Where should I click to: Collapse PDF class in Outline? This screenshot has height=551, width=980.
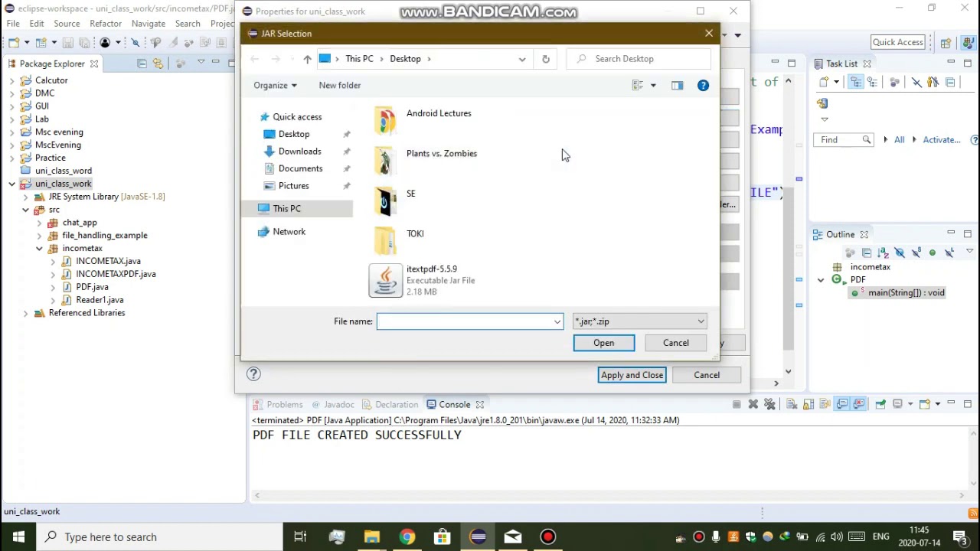pos(821,280)
